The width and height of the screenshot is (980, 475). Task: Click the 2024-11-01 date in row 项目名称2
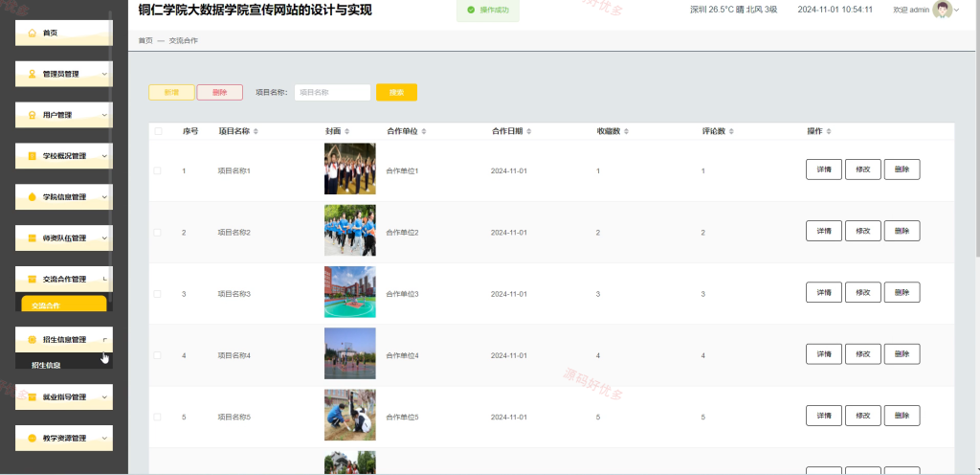(509, 233)
